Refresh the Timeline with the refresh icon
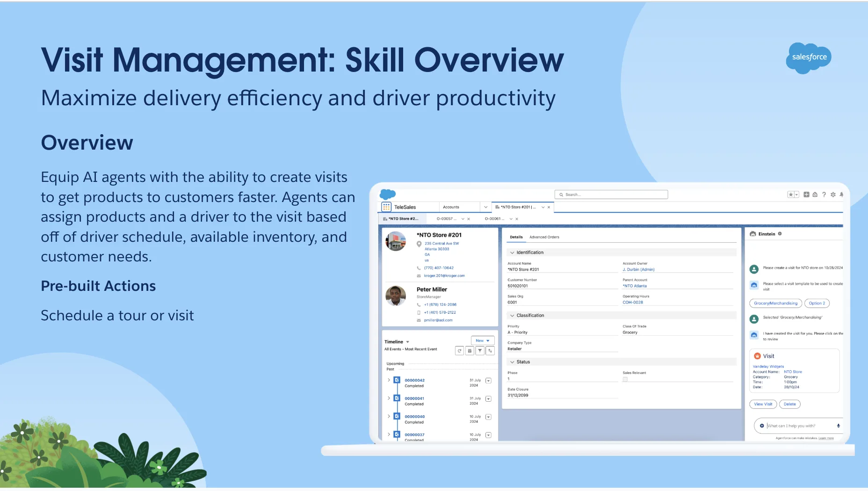The width and height of the screenshot is (868, 491). point(459,351)
